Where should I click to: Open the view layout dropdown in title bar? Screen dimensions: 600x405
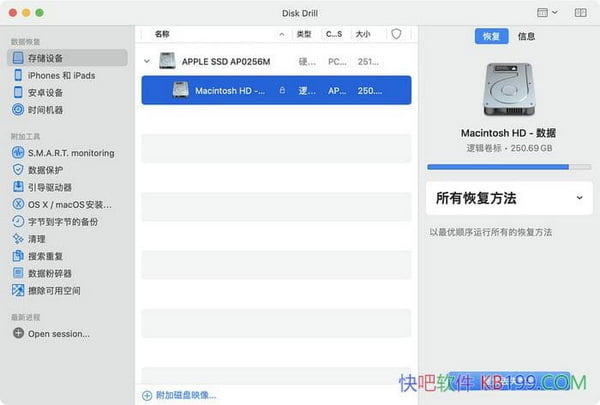(546, 12)
